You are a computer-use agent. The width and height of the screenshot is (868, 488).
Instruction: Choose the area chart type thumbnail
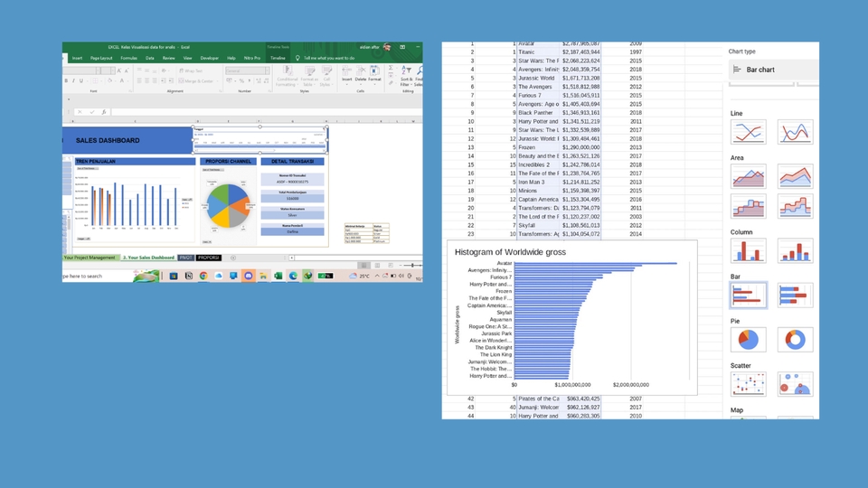[749, 176]
